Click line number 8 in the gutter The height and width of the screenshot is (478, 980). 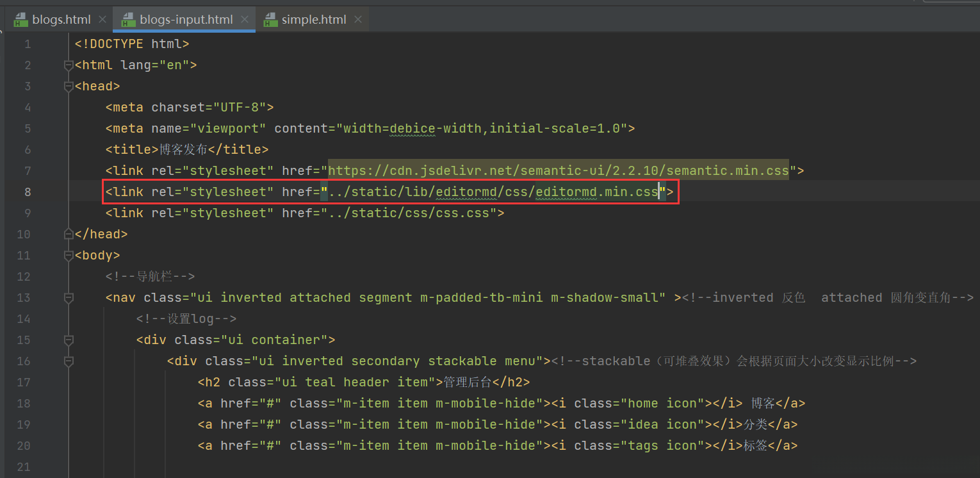click(27, 192)
